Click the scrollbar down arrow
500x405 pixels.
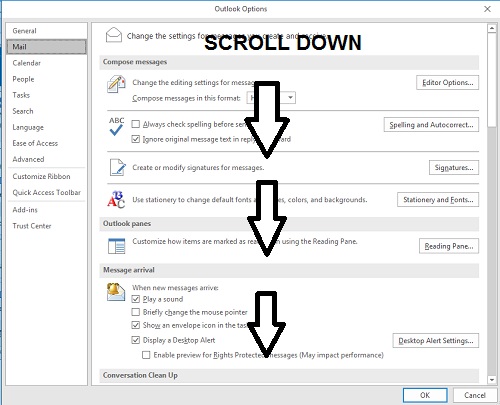pos(492,379)
